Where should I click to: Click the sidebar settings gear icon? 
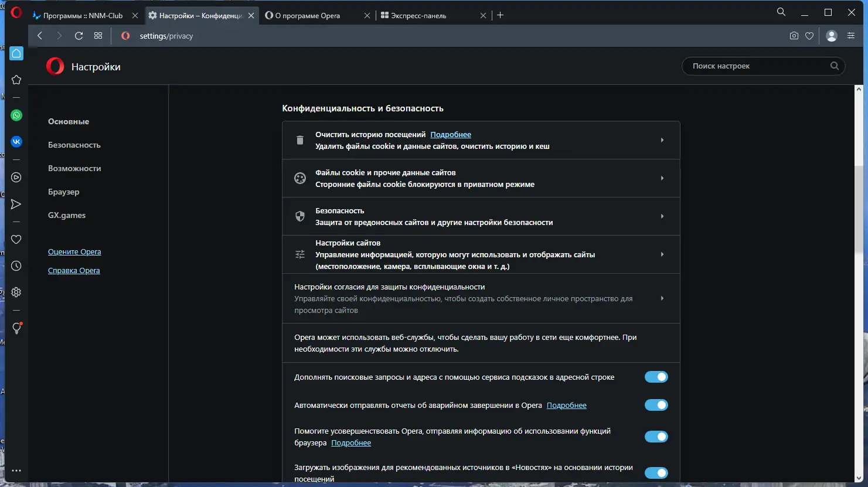[x=16, y=292]
